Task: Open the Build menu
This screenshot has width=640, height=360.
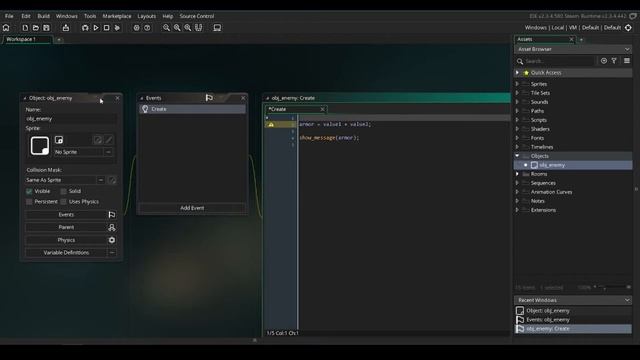Action: 43,16
